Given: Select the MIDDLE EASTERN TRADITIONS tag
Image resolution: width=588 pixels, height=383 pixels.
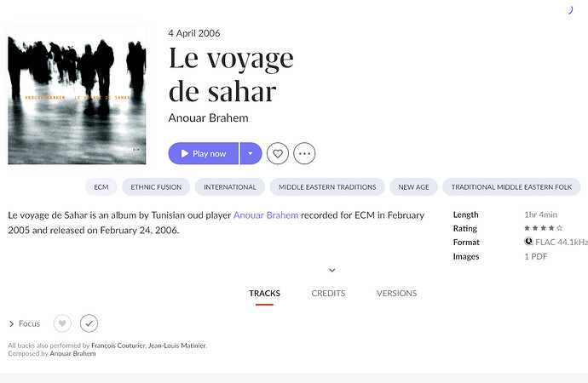Looking at the screenshot, I should pos(327,187).
